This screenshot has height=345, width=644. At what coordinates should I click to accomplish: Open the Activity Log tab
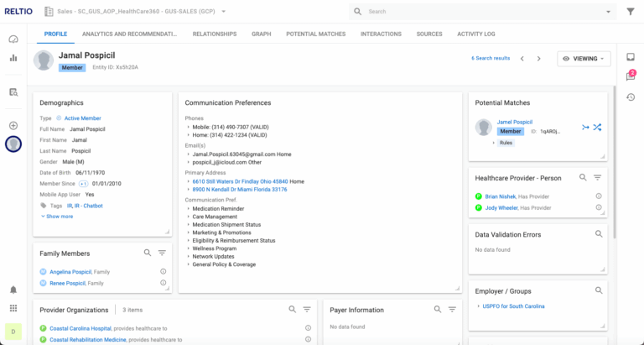pyautogui.click(x=476, y=34)
